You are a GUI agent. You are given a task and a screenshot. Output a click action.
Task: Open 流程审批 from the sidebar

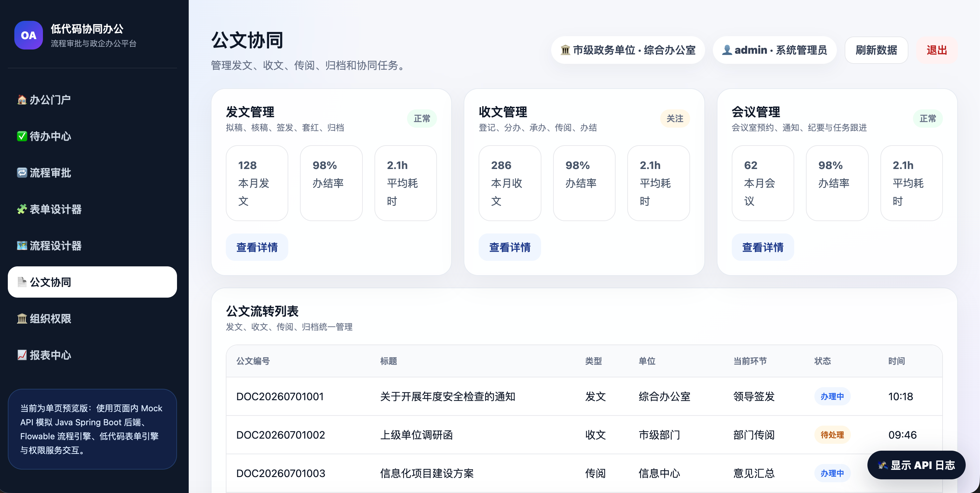click(92, 173)
